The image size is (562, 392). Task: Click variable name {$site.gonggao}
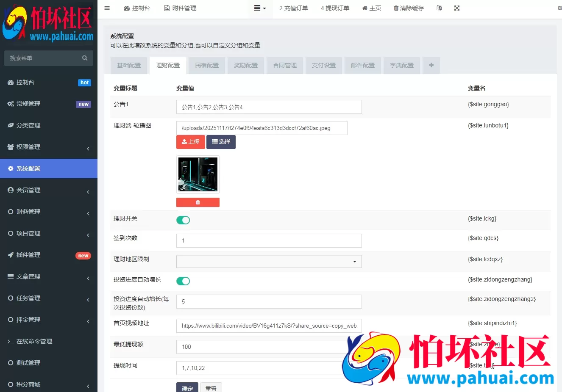[x=488, y=104]
